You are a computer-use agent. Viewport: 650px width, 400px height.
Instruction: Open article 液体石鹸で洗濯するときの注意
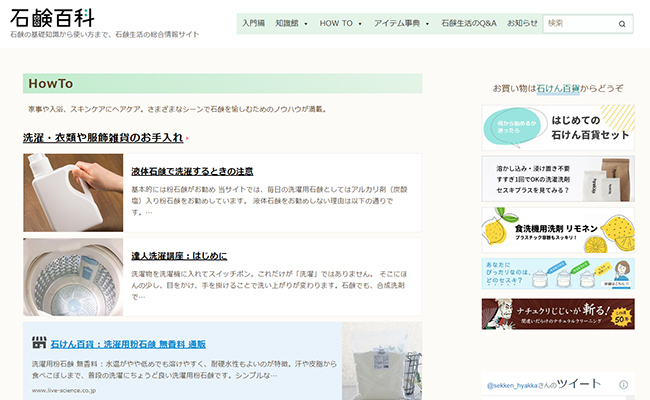click(192, 171)
